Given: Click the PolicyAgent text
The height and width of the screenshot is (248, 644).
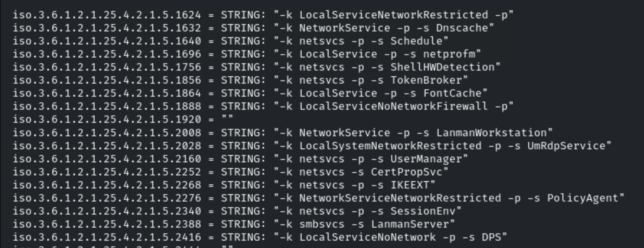Looking at the screenshot, I should [582, 198].
